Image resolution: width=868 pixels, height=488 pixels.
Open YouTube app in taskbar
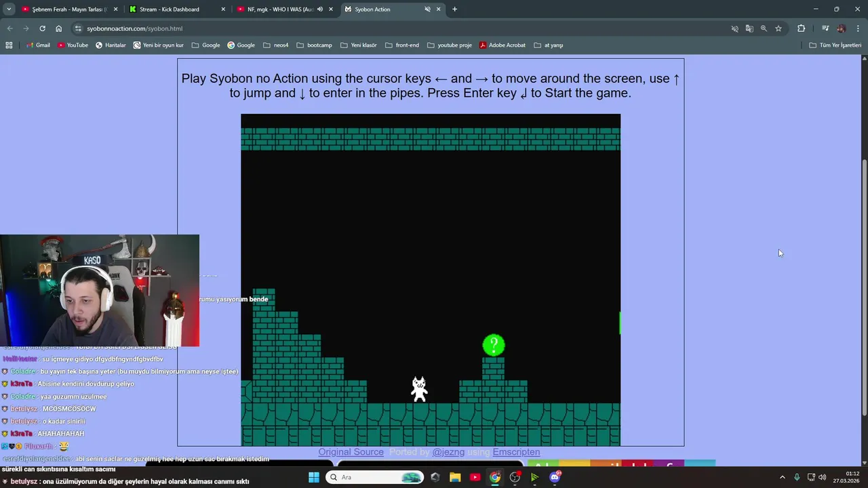(475, 477)
